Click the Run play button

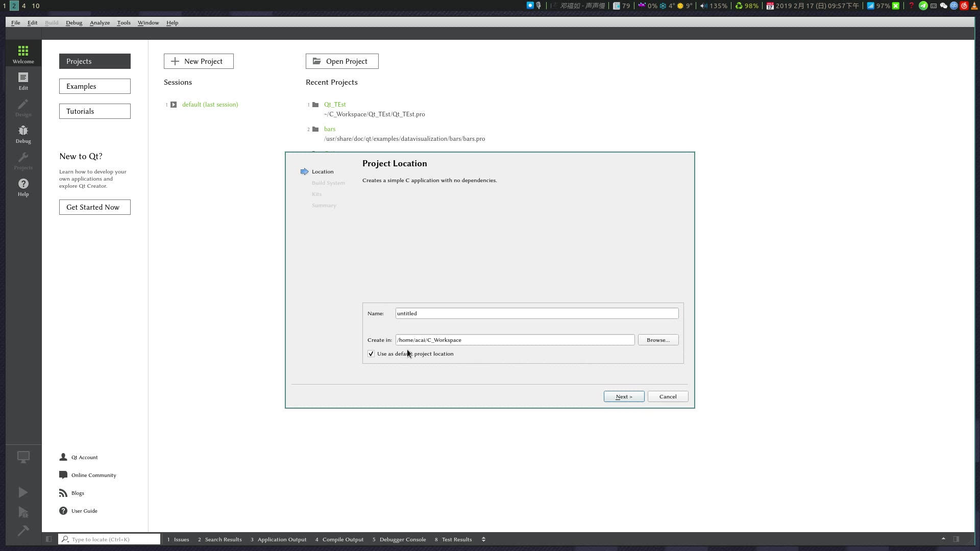click(23, 492)
